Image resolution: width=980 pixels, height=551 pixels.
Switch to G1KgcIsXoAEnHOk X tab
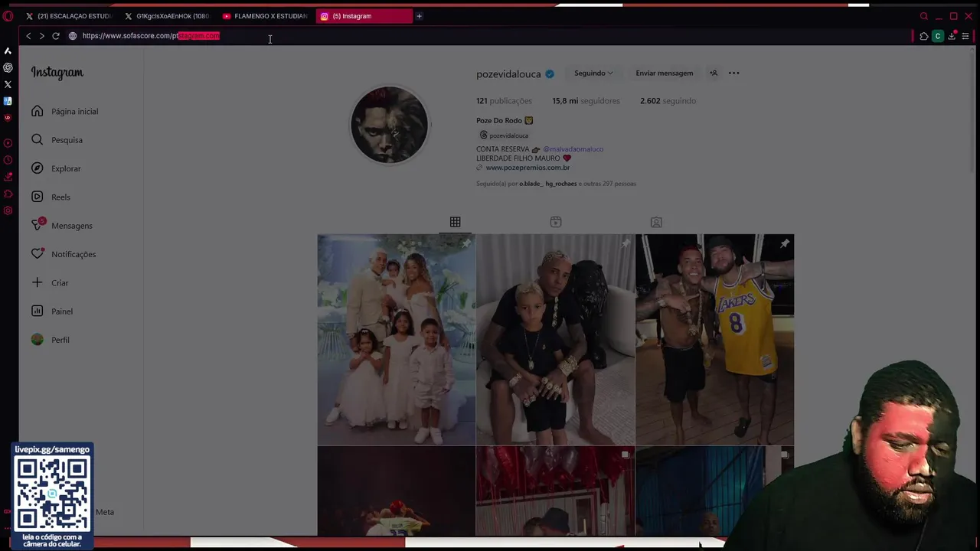[167, 16]
